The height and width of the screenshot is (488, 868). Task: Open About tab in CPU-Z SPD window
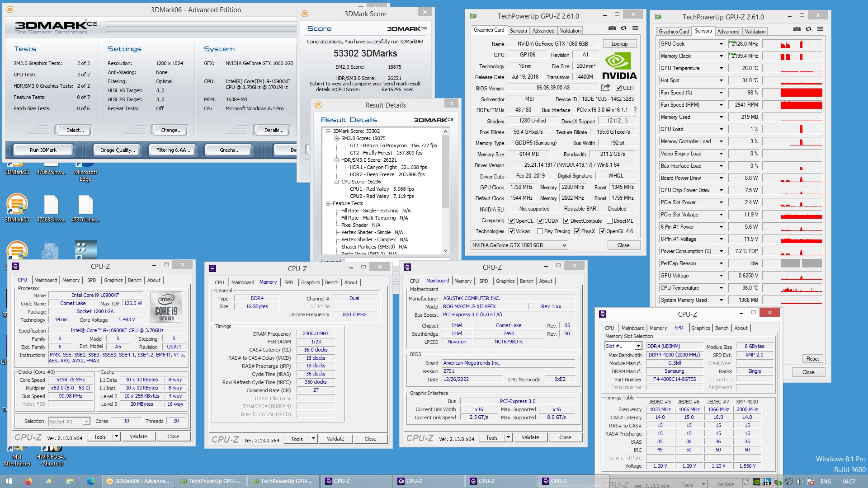coord(741,328)
